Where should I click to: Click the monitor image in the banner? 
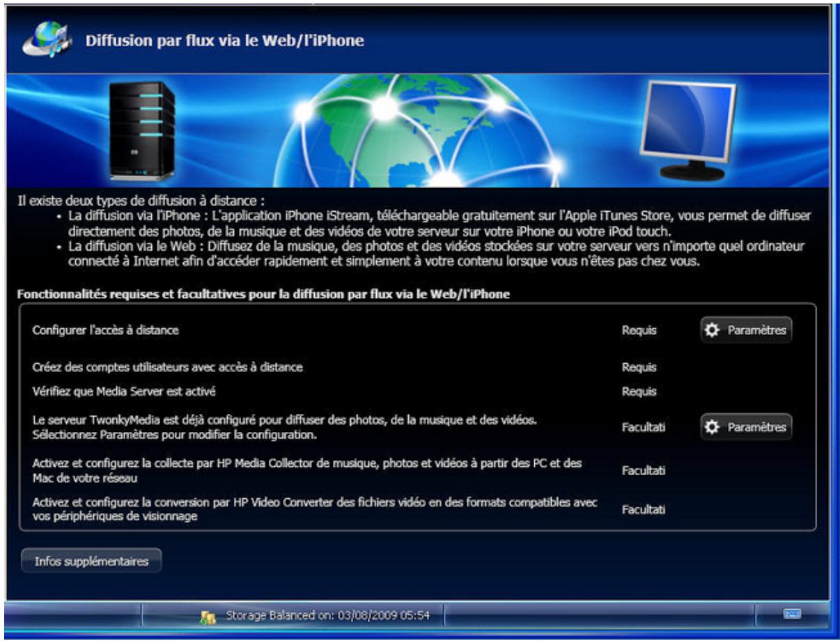(687, 131)
